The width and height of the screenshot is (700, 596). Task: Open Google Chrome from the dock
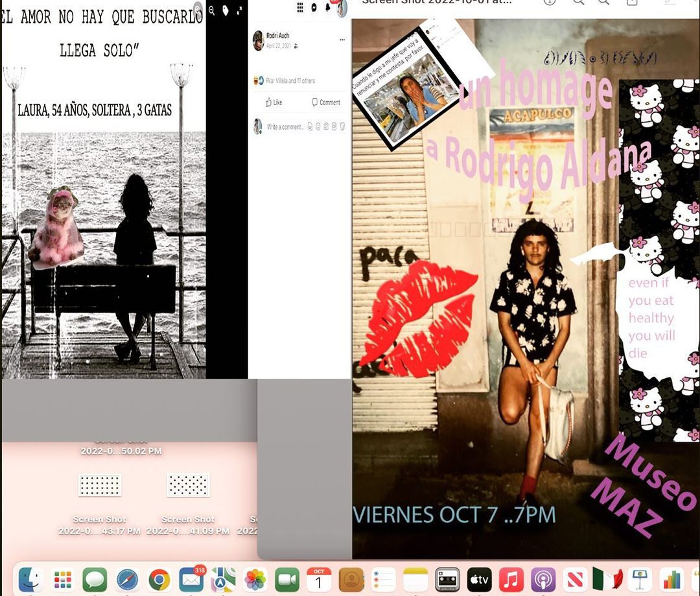159,579
